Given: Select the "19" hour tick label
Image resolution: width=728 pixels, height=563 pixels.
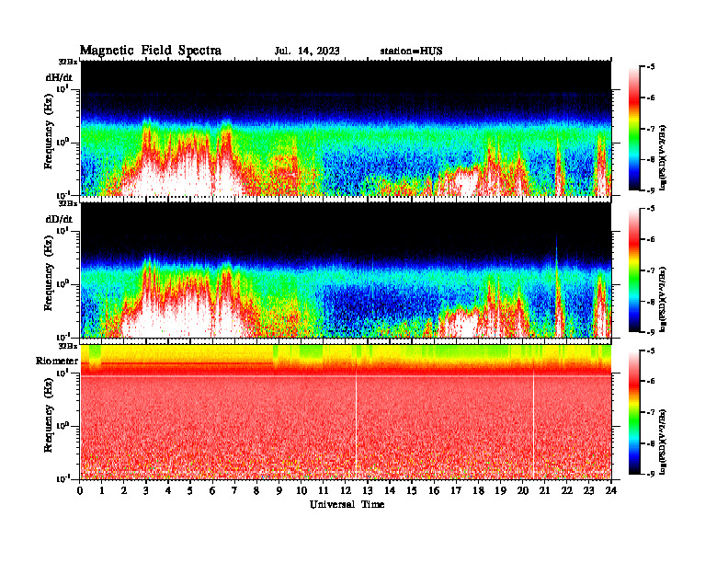Looking at the screenshot, I should coord(500,490).
